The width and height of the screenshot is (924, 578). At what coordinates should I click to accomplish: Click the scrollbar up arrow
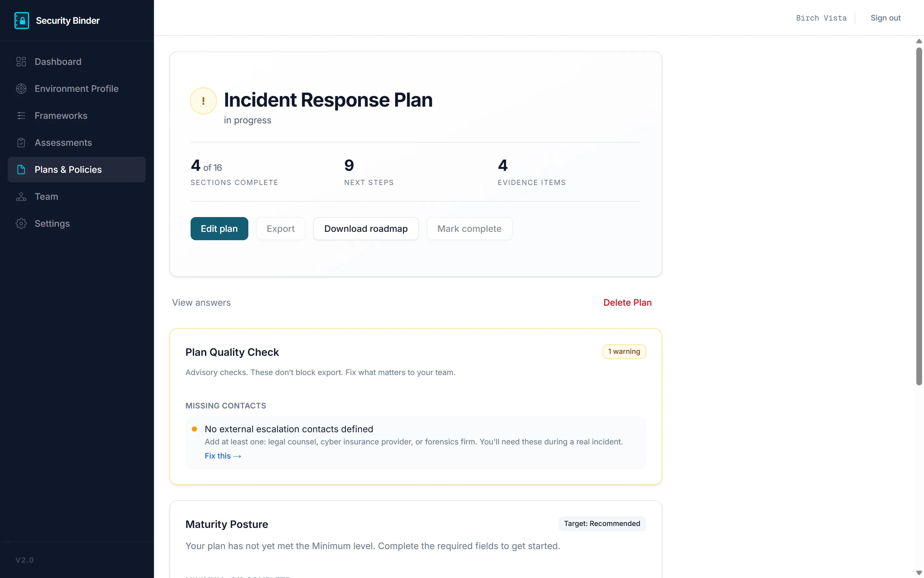(x=919, y=41)
